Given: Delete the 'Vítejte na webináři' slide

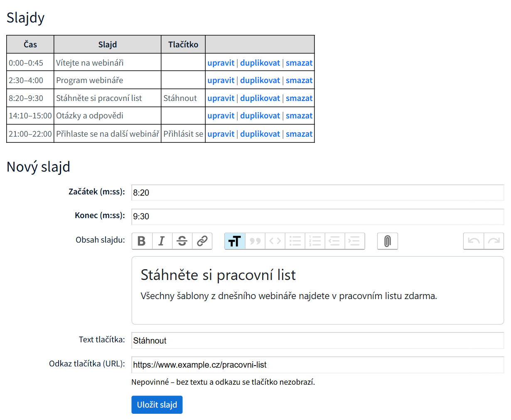Looking at the screenshot, I should point(299,63).
